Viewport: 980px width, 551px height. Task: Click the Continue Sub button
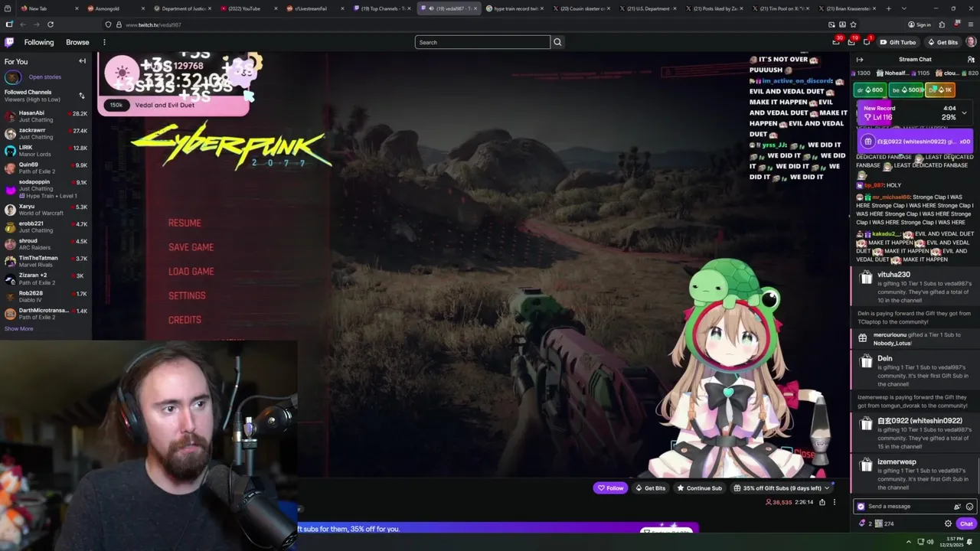tap(700, 488)
